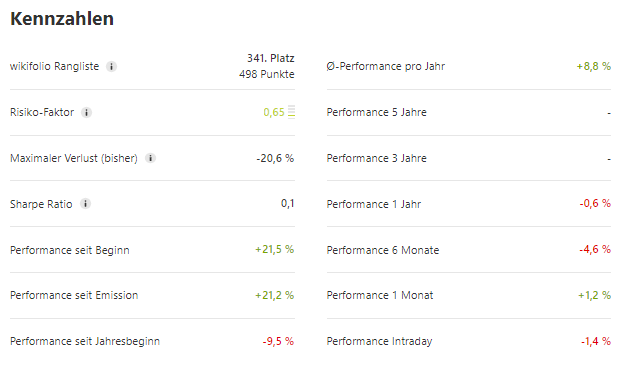Click the Performance 5 Jahre label
This screenshot has width=634, height=375.
point(376,112)
